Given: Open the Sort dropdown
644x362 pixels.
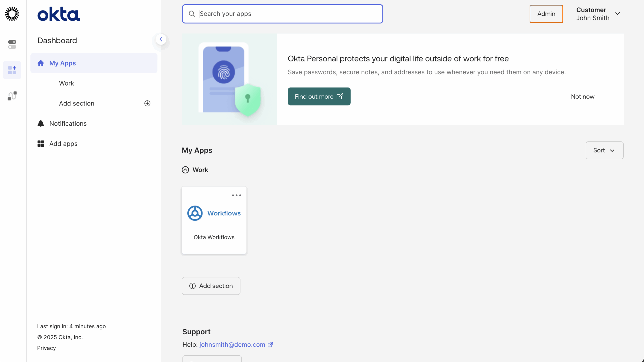Looking at the screenshot, I should (x=604, y=150).
